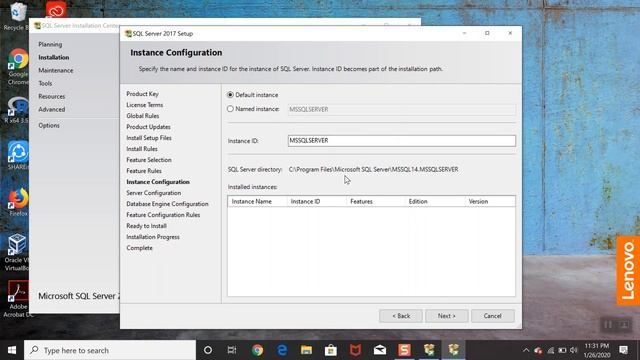Image resolution: width=640 pixels, height=360 pixels.
Task: Click Install Setup Files step
Action: pos(149,138)
